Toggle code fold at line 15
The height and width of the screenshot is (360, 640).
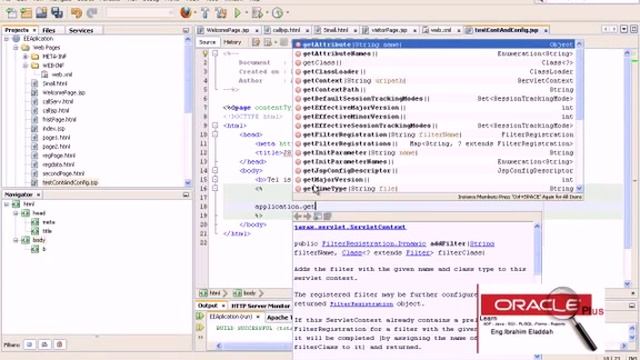[x=215, y=179]
